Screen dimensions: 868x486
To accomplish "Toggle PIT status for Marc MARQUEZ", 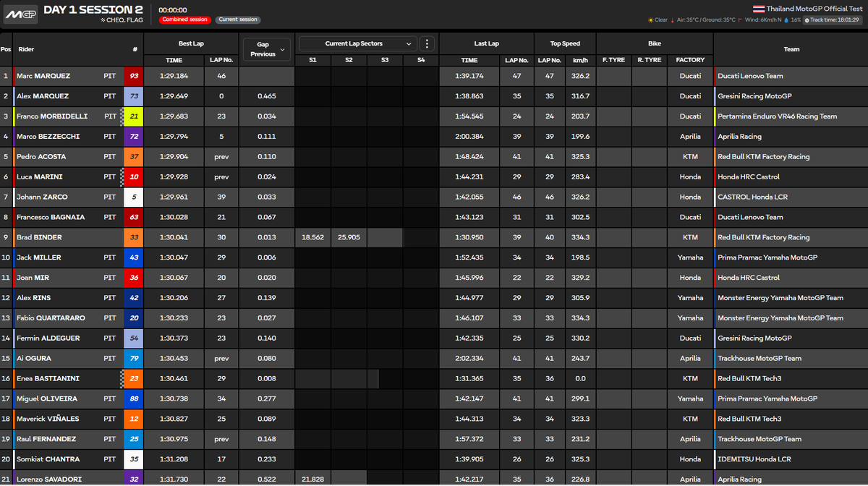I will 110,76.
